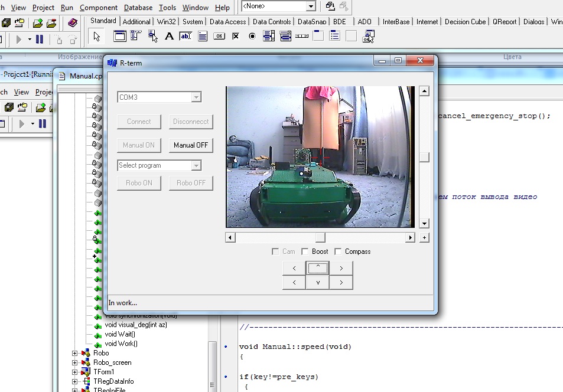
Task: Switch to the Data Access palette tab
Action: pyautogui.click(x=227, y=22)
